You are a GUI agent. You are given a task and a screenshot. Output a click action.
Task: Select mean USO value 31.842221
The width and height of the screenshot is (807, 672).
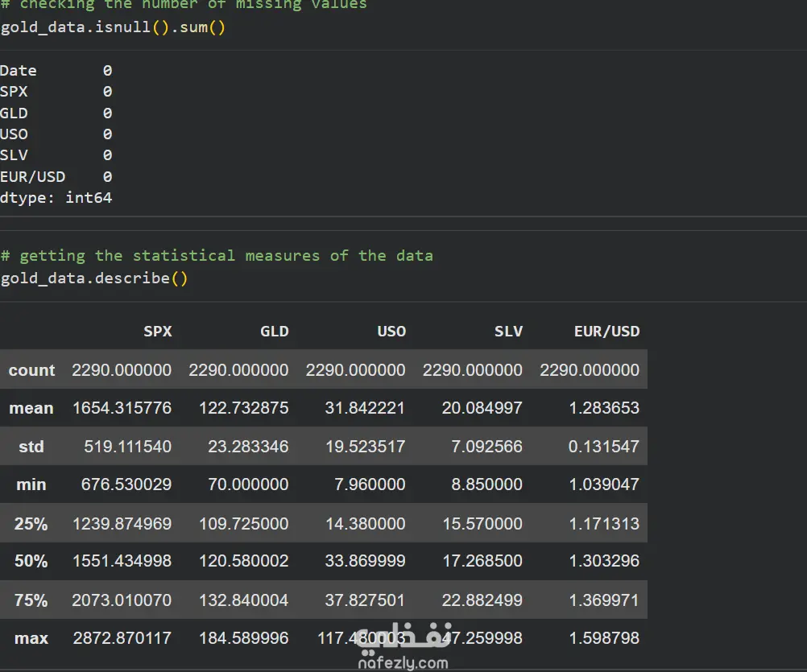pyautogui.click(x=365, y=408)
